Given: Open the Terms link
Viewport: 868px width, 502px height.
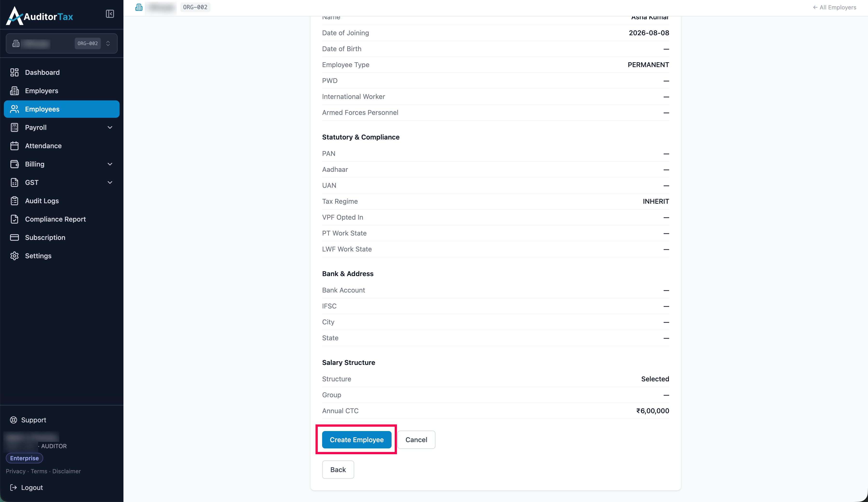Looking at the screenshot, I should 39,471.
